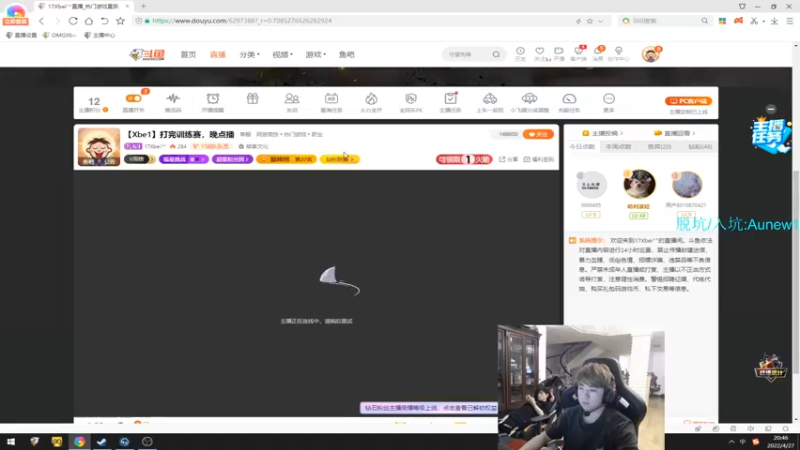This screenshot has width=800, height=450.
Task: Open the PK shield icon in toolbar
Action: pos(411,98)
